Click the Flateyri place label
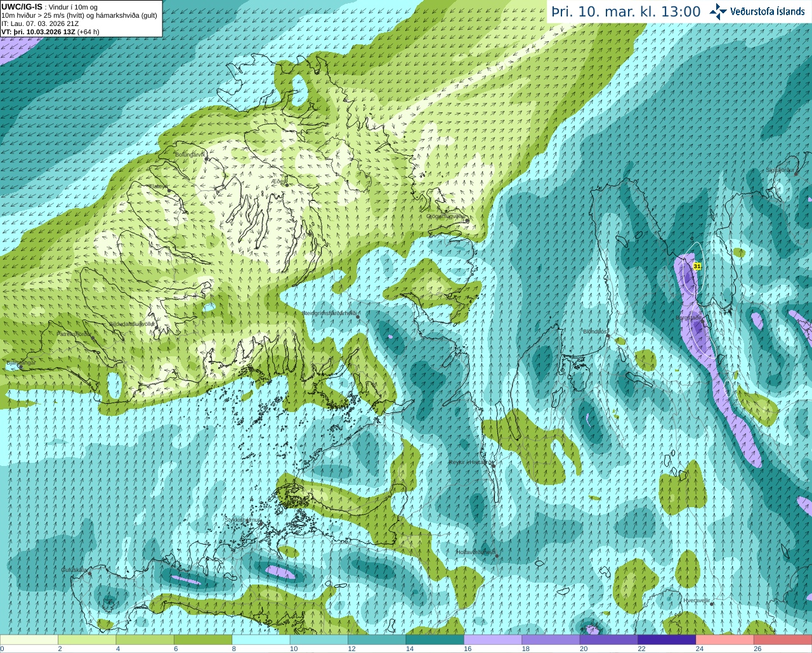 (x=159, y=186)
